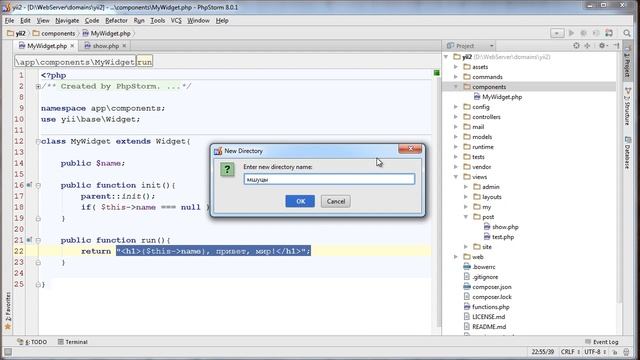640x360 pixels.
Task: Open the Structure tool window sidebar tab
Action: coord(628,106)
